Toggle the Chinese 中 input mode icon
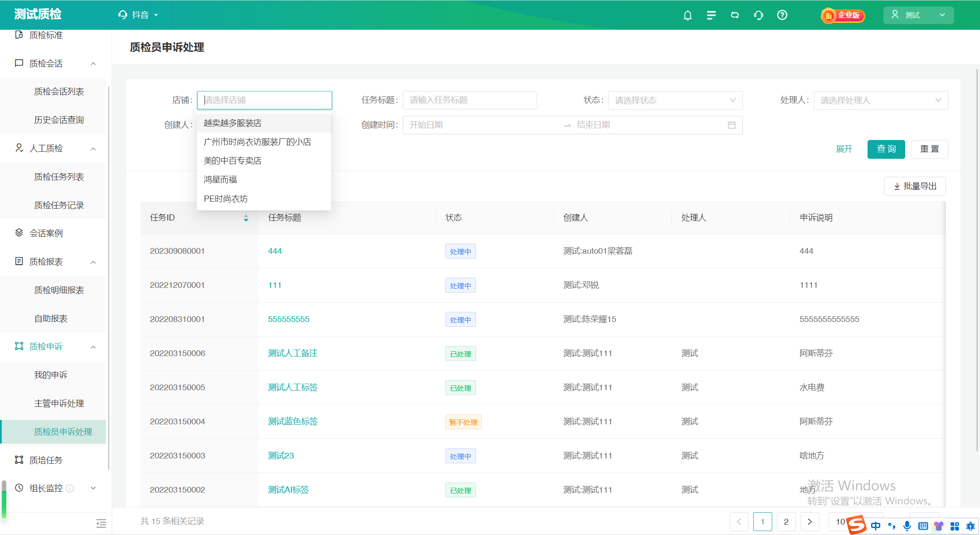This screenshot has width=980, height=535. [x=875, y=526]
